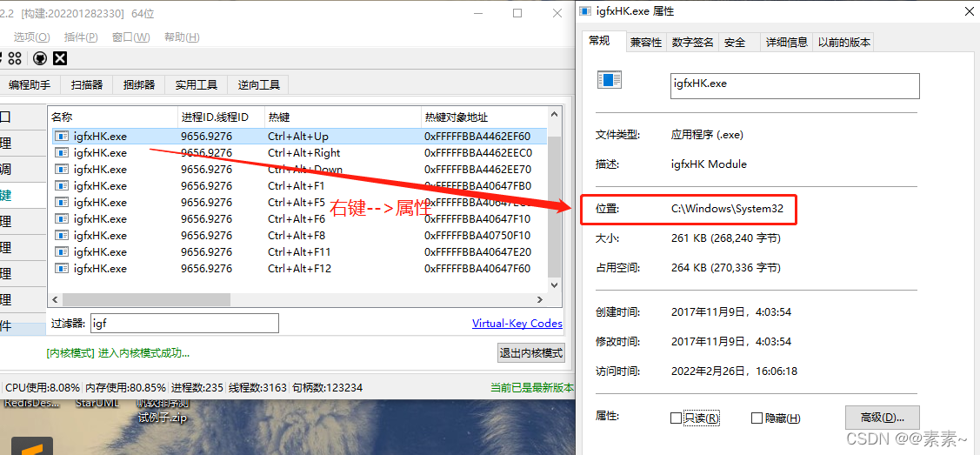Click the hotkey list scroll-up arrow
This screenshot has width=980, height=455.
click(x=555, y=114)
